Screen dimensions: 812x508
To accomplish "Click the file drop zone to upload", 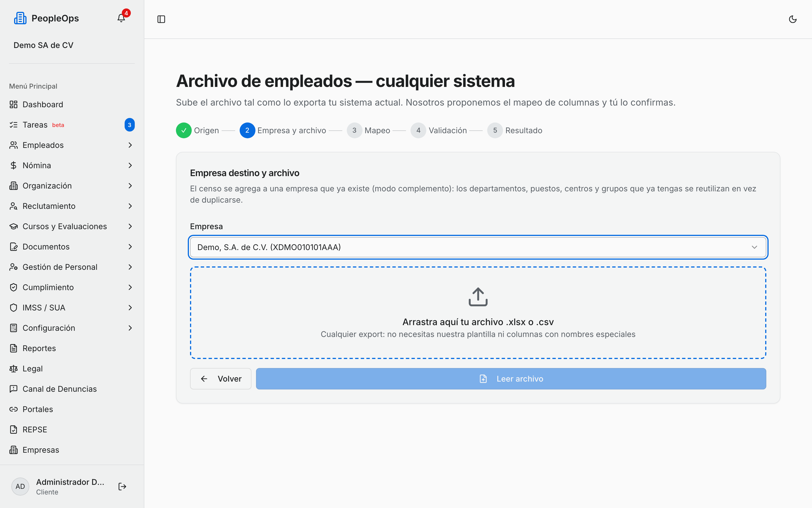I will tap(478, 313).
